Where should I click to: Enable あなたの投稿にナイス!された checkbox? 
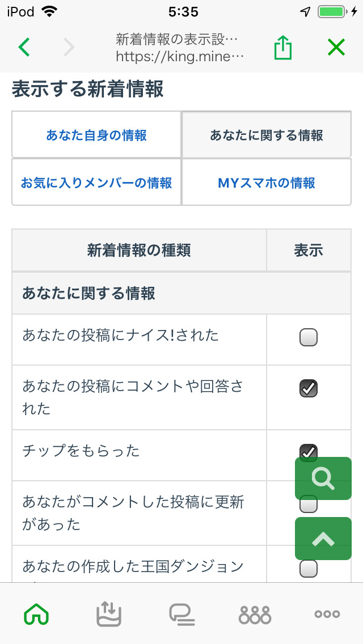coord(309,338)
